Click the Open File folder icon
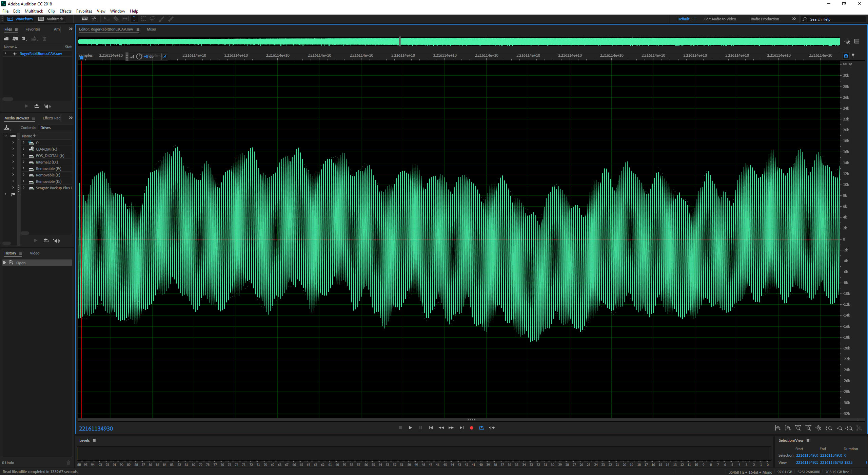Image resolution: width=868 pixels, height=475 pixels. 6,39
